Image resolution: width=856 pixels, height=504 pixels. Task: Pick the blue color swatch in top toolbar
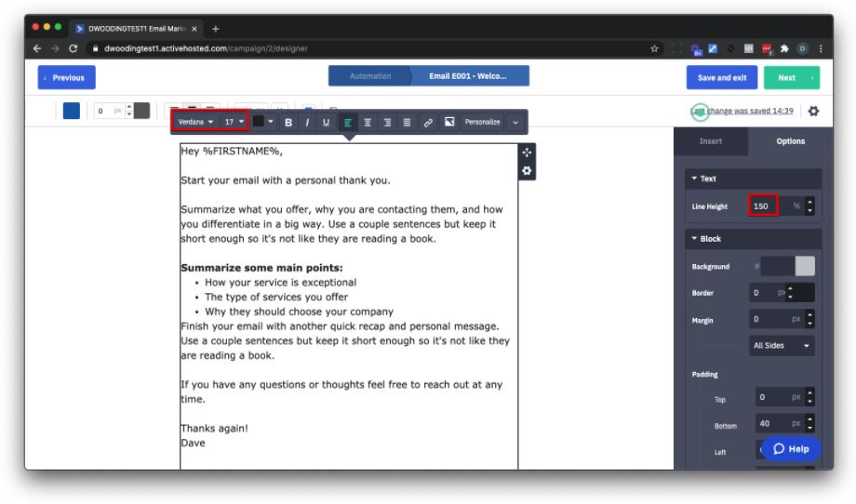point(72,111)
